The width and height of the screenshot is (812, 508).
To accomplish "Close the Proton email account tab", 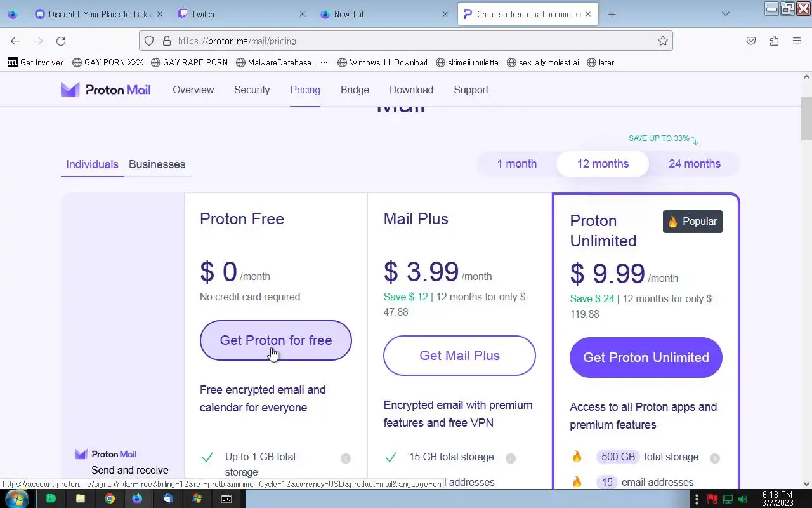I will click(588, 14).
